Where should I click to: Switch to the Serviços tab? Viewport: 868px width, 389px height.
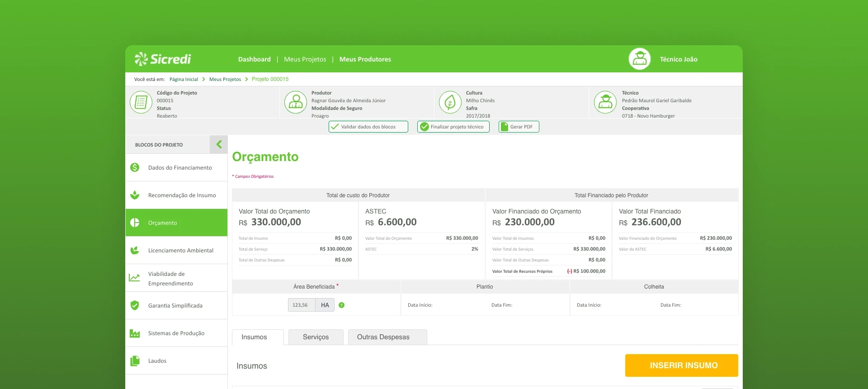[x=316, y=337]
